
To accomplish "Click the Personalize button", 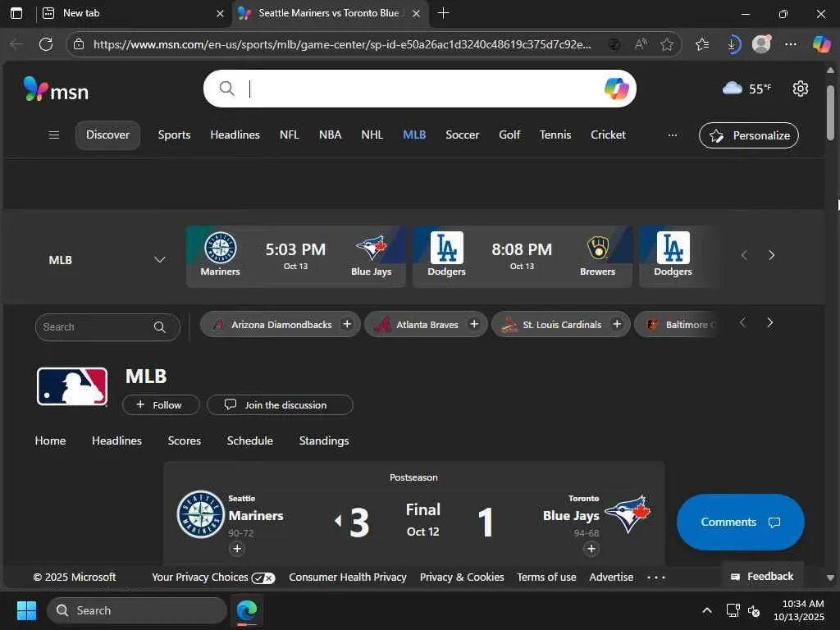I will tap(748, 135).
